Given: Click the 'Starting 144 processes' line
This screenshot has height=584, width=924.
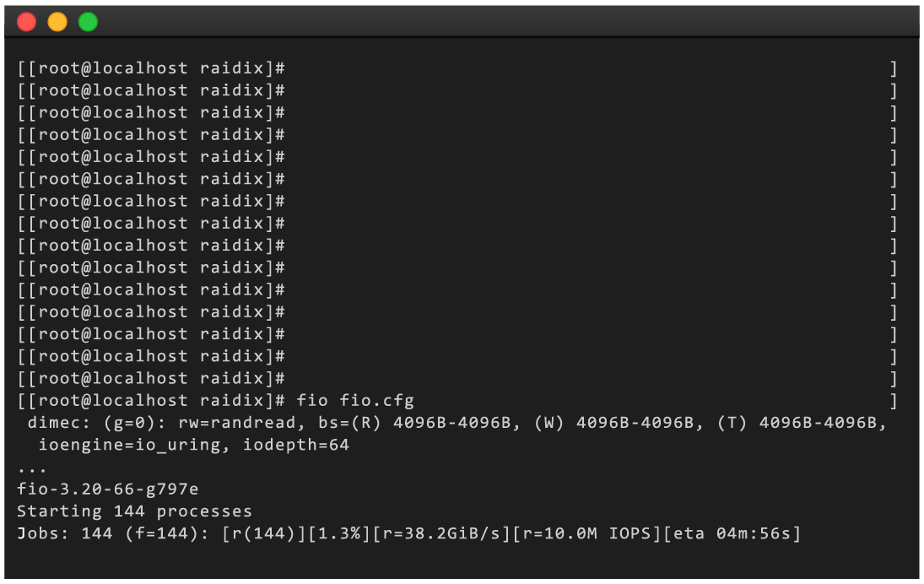Looking at the screenshot, I should [134, 511].
